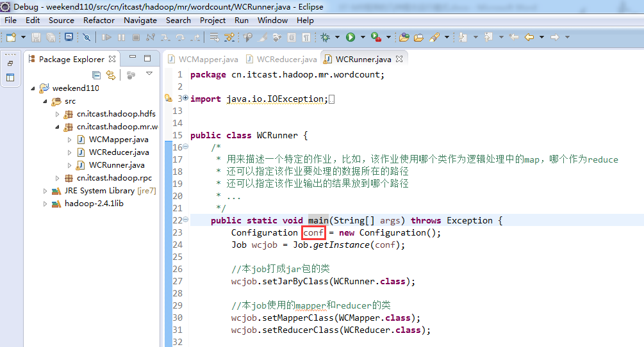Expand the JRE System Library node
This screenshot has height=347, width=644.
45,191
